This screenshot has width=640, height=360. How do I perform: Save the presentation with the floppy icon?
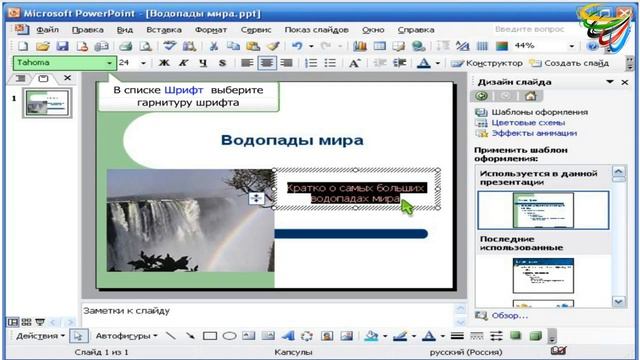pos(62,46)
